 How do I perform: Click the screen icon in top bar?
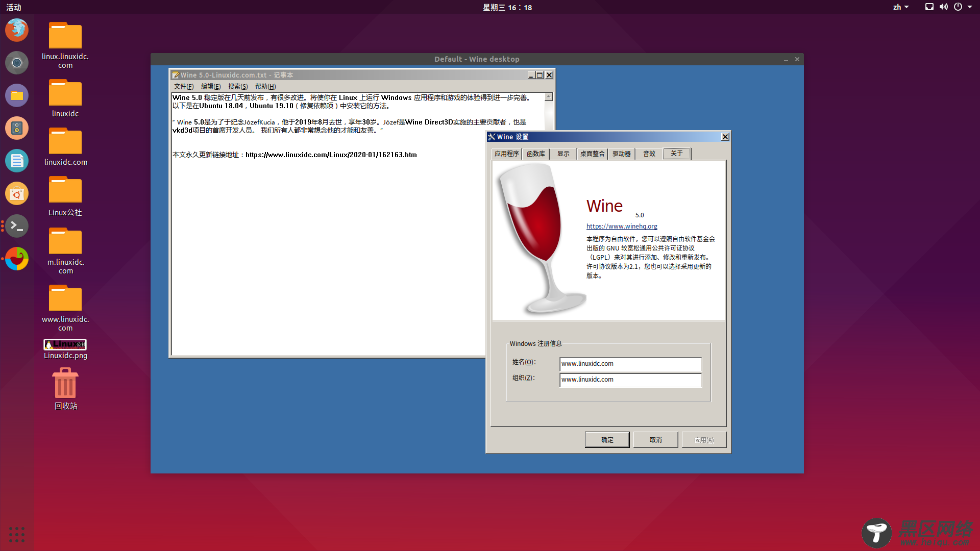point(929,7)
